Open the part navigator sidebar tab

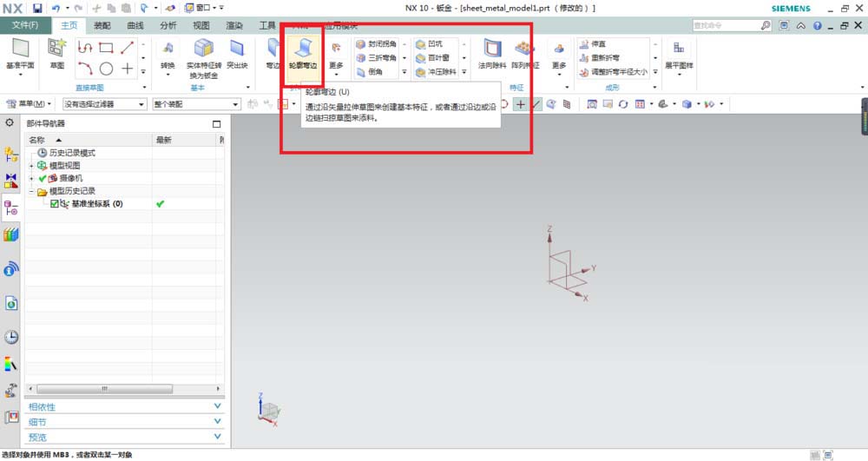(11, 208)
